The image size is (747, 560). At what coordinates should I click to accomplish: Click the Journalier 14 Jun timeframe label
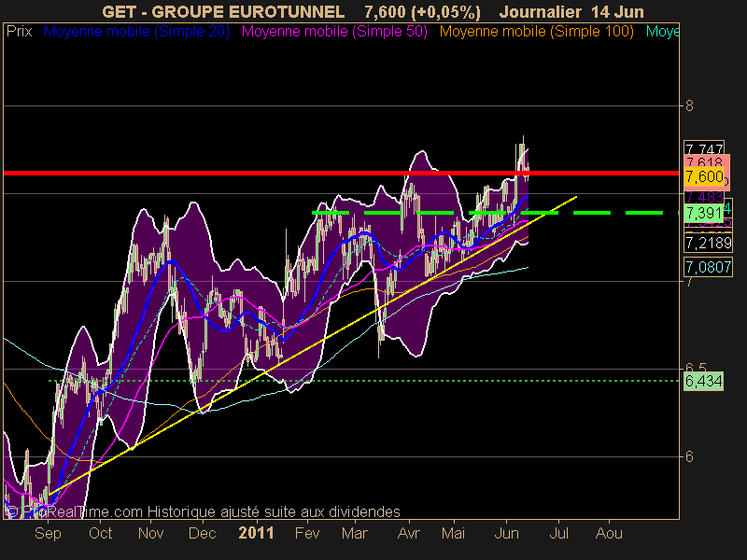(571, 12)
